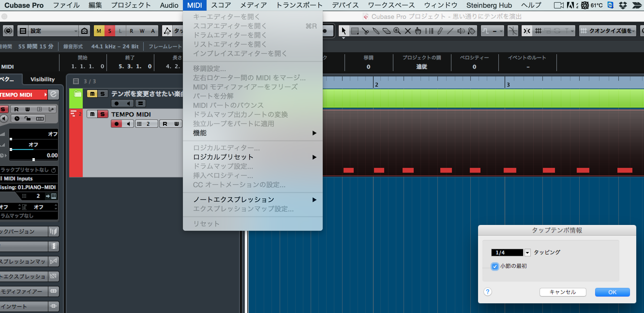Click the inspector lane display type icon
644x313 pixels.
pos(40,119)
